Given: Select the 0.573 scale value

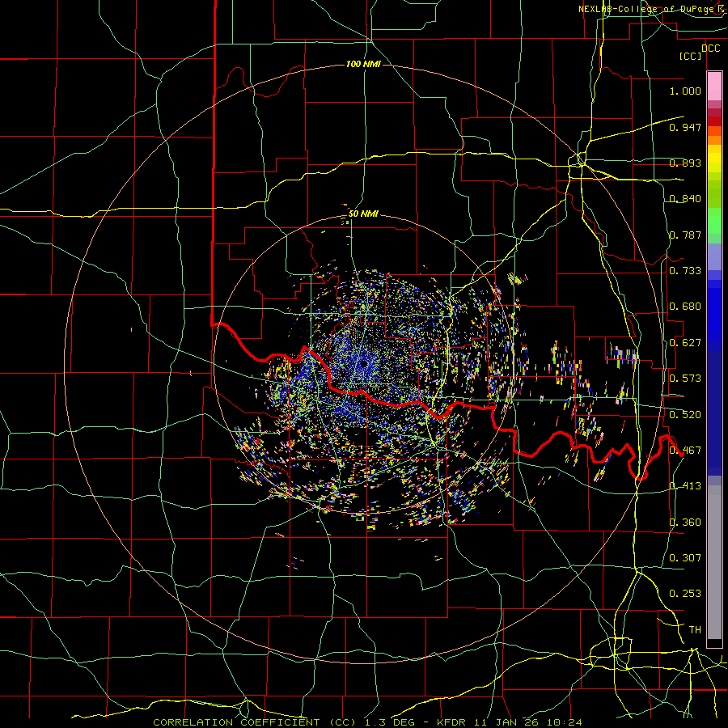Looking at the screenshot, I should 685,379.
